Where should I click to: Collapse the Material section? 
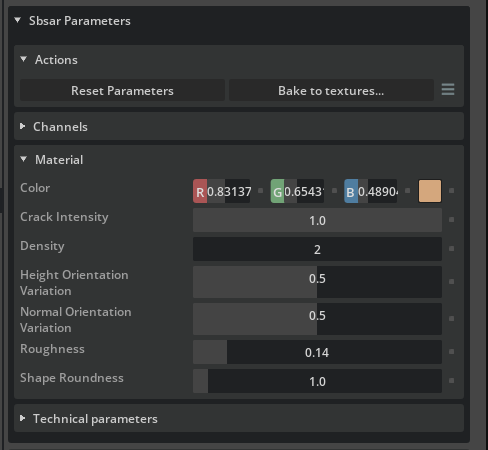[24, 159]
